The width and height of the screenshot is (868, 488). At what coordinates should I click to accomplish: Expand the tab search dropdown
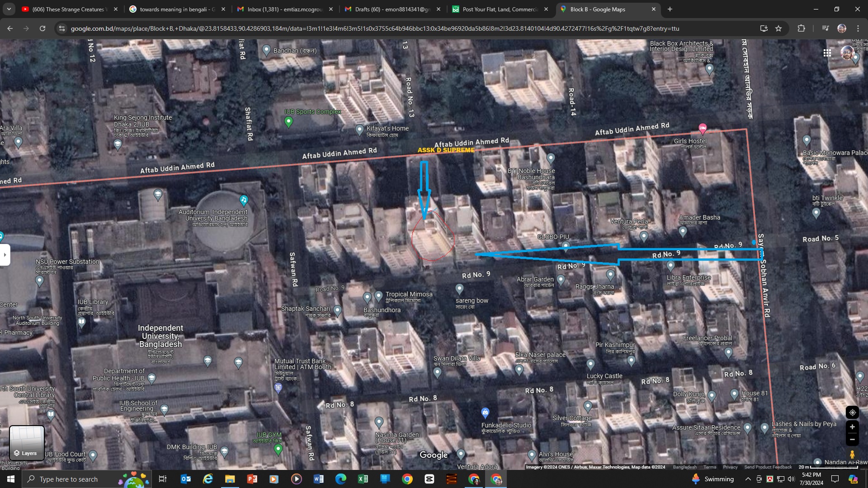pos(9,9)
